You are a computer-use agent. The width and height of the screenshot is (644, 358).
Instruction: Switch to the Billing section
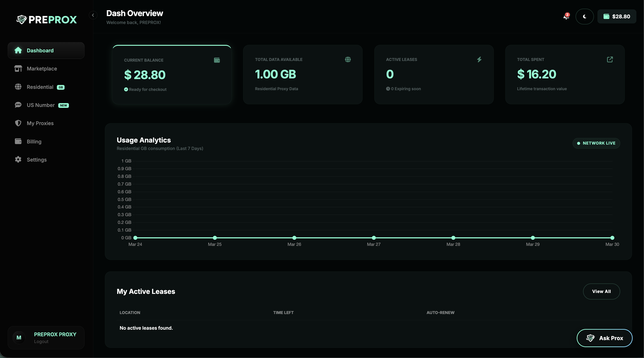34,141
